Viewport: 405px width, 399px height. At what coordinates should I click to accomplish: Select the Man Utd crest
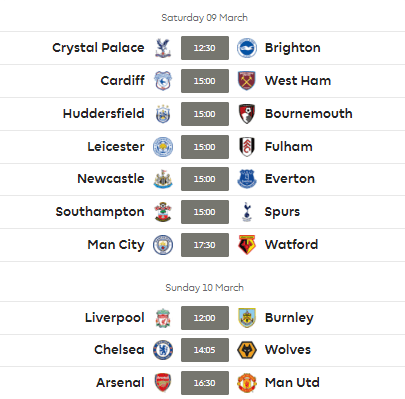point(247,383)
